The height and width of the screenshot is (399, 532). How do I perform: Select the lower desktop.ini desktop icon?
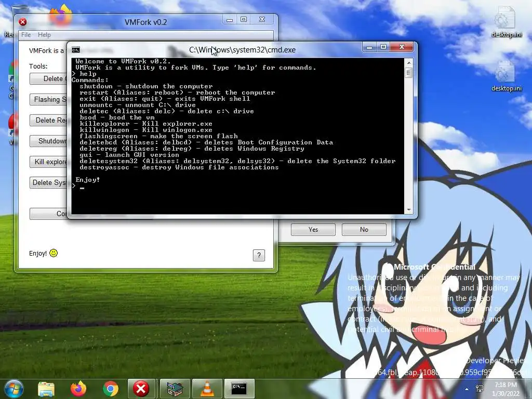coord(506,76)
